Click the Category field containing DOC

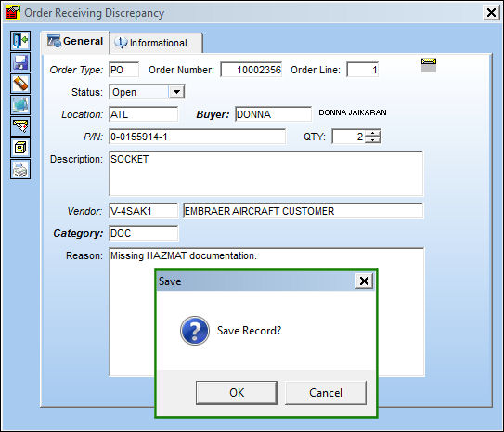click(143, 233)
